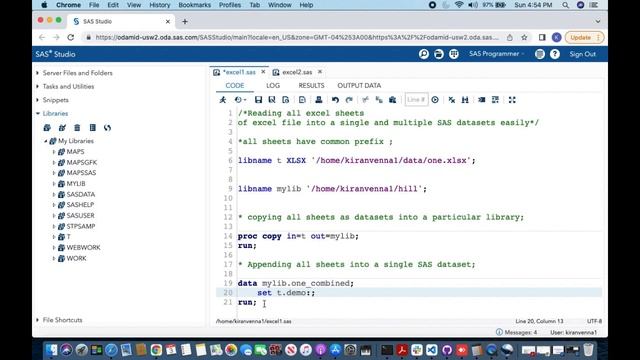Refresh the Libraries list
640x360 pixels.
coord(107,128)
